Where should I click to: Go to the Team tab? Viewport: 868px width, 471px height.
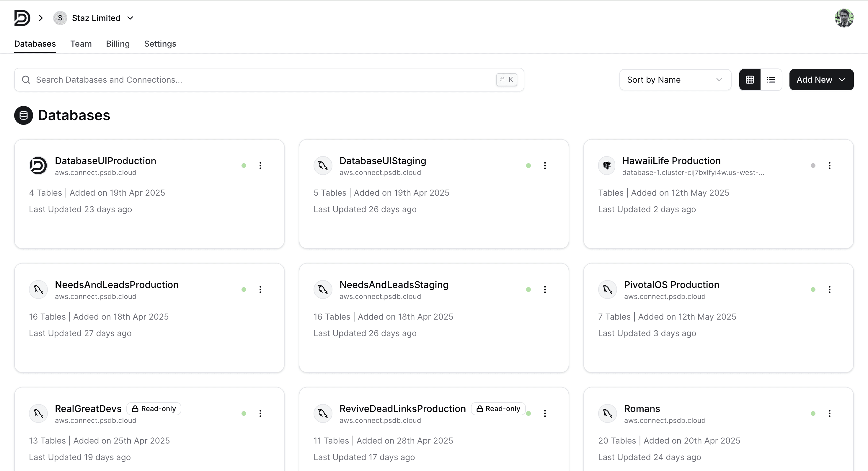(81, 44)
